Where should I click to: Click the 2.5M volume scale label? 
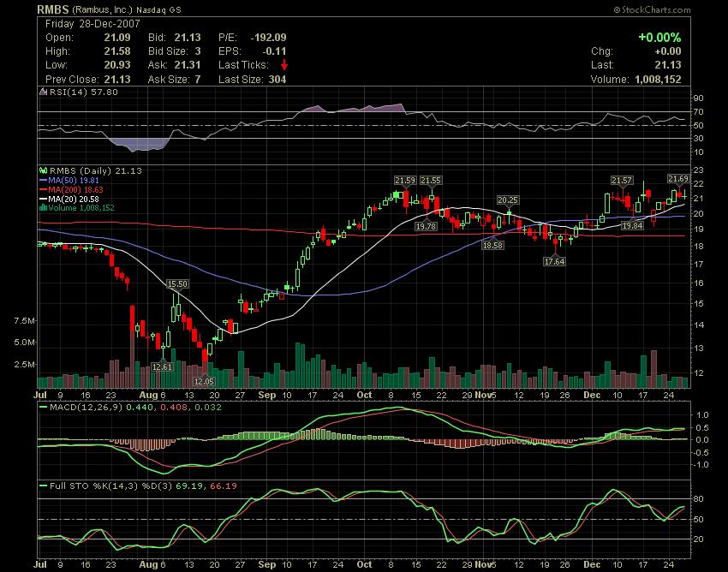tap(25, 365)
